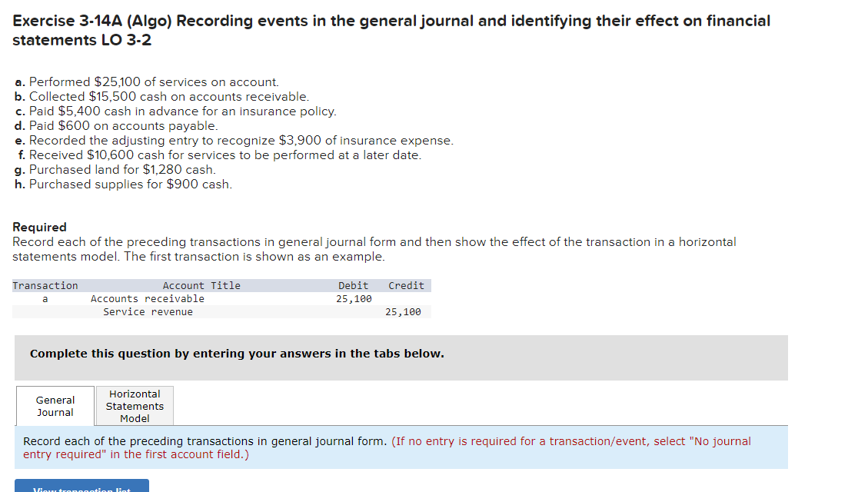This screenshot has height=492, width=868.
Task: Click transaction h, purchased supplies for $900
Action: point(124,184)
